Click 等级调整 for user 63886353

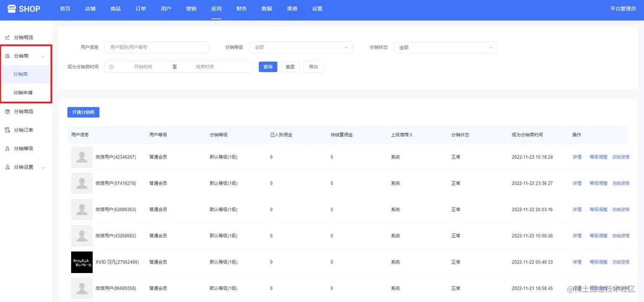(x=598, y=210)
